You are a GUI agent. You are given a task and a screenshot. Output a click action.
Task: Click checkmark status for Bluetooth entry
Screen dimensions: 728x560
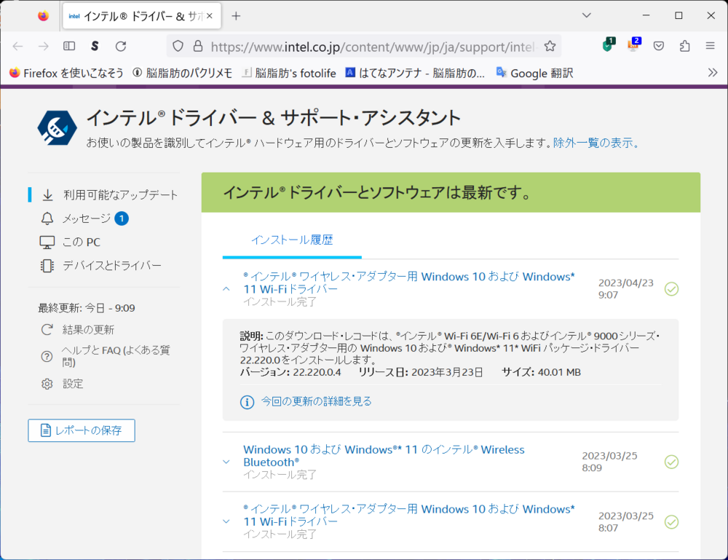point(671,462)
